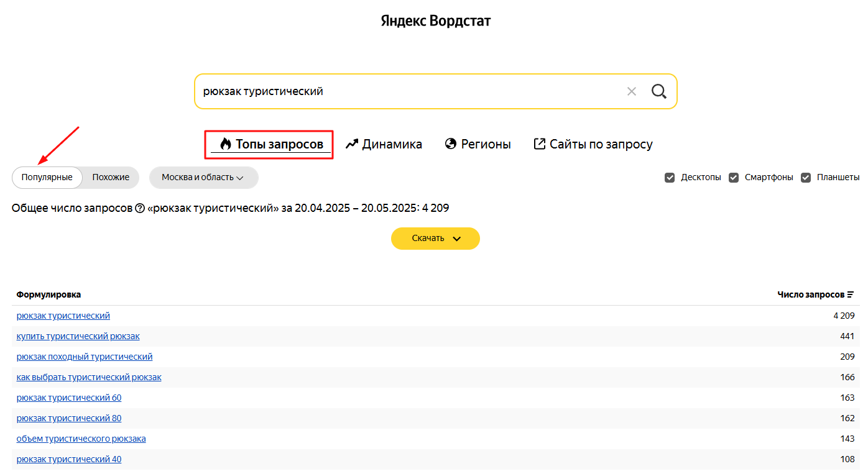Open the link рюкзак туристический 60
Image resolution: width=868 pixels, height=474 pixels.
tap(69, 398)
